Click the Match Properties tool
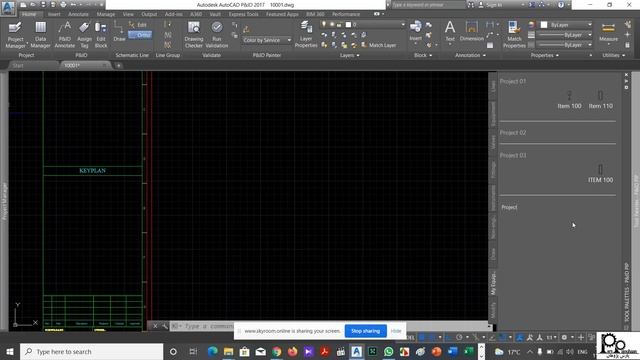The width and height of the screenshot is (640, 360). click(x=514, y=35)
